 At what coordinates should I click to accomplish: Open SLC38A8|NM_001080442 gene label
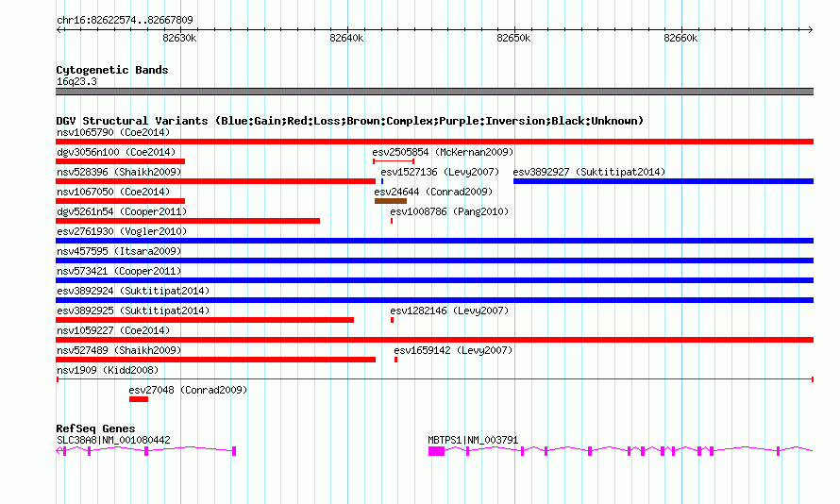[x=113, y=440]
